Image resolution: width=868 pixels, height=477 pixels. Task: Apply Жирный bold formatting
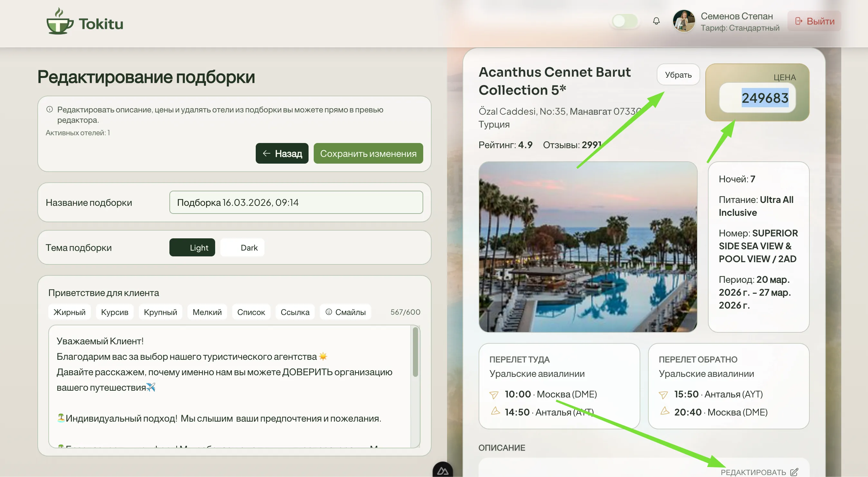[70, 312]
